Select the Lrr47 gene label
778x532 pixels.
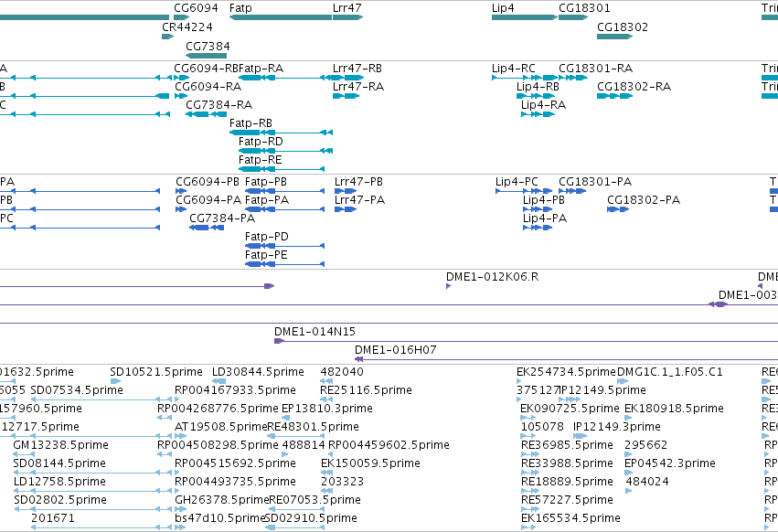(346, 8)
